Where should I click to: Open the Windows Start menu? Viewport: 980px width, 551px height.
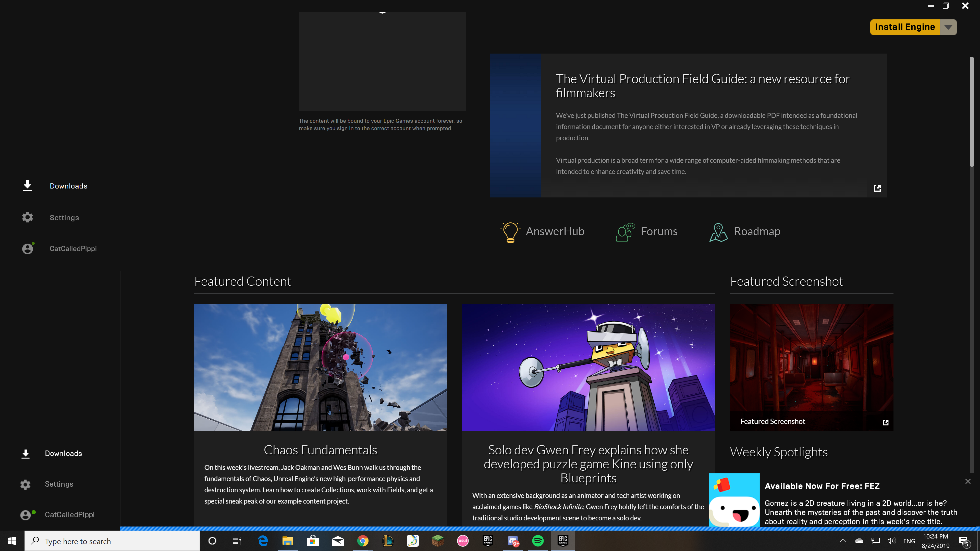click(x=12, y=541)
